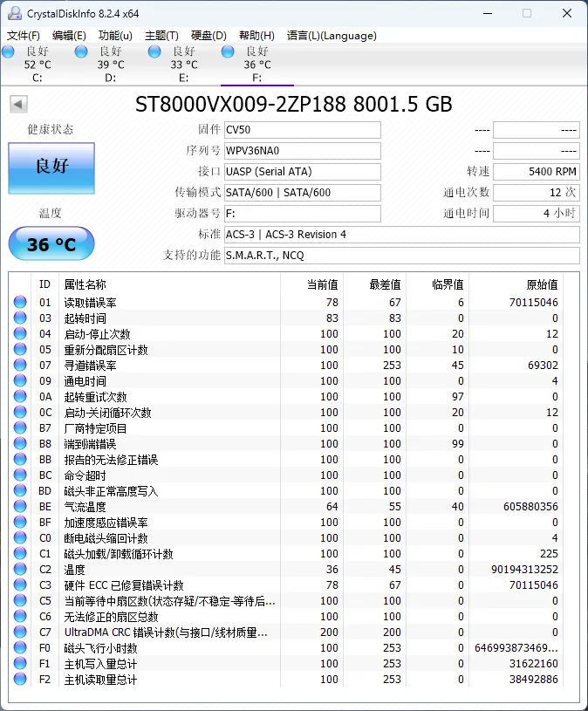Open the 编辑(E) menu
588x711 pixels.
tap(69, 36)
